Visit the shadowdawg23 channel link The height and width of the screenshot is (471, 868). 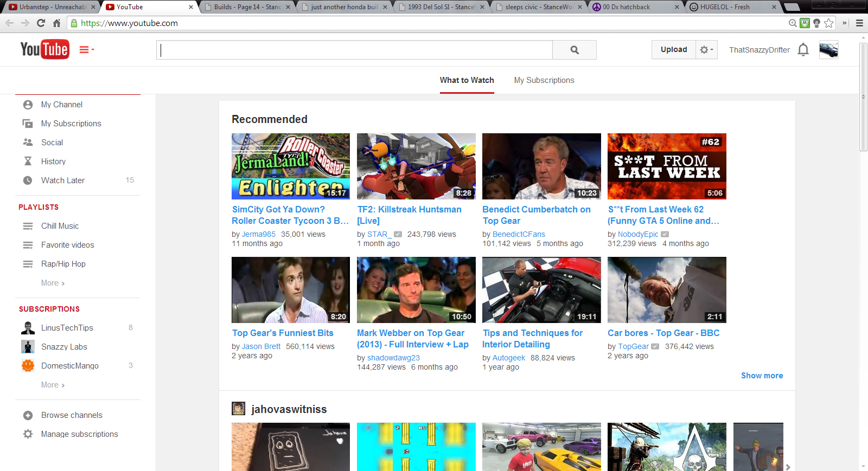pos(393,358)
